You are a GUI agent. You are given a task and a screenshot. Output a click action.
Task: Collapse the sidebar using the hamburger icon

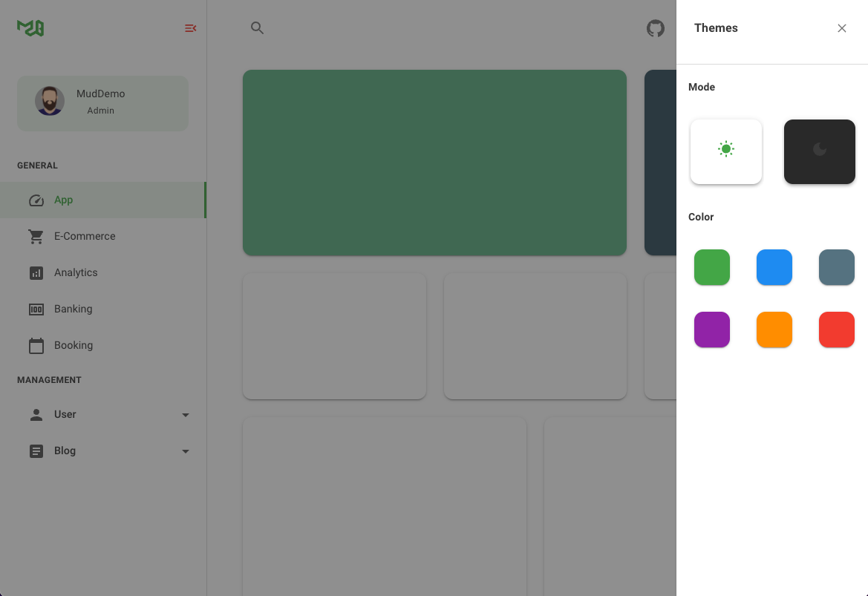[190, 27]
